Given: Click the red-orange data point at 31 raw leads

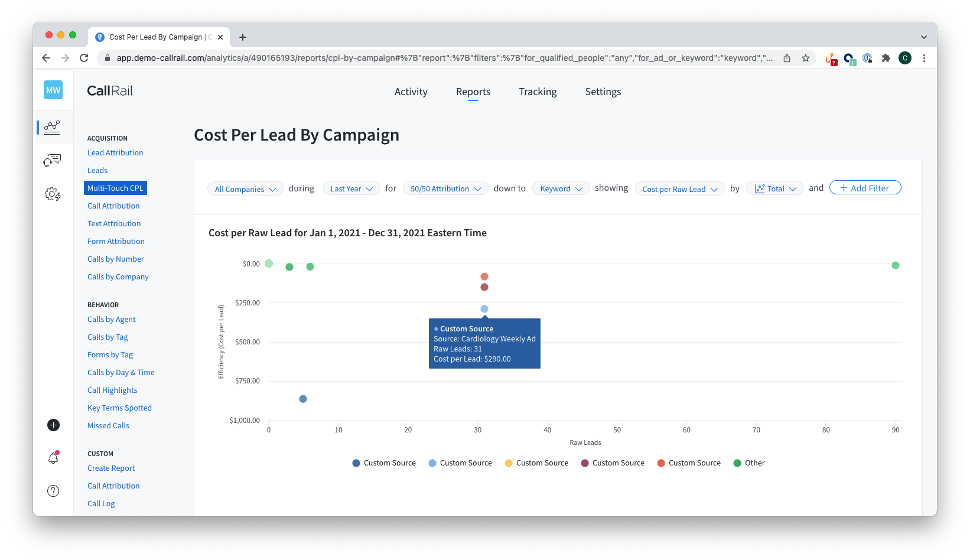Looking at the screenshot, I should [484, 276].
